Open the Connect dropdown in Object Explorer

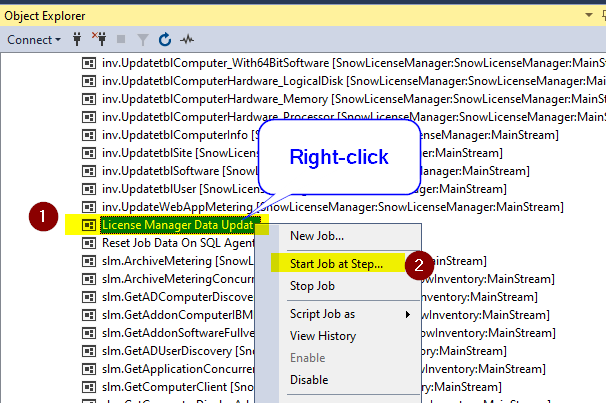tap(34, 40)
